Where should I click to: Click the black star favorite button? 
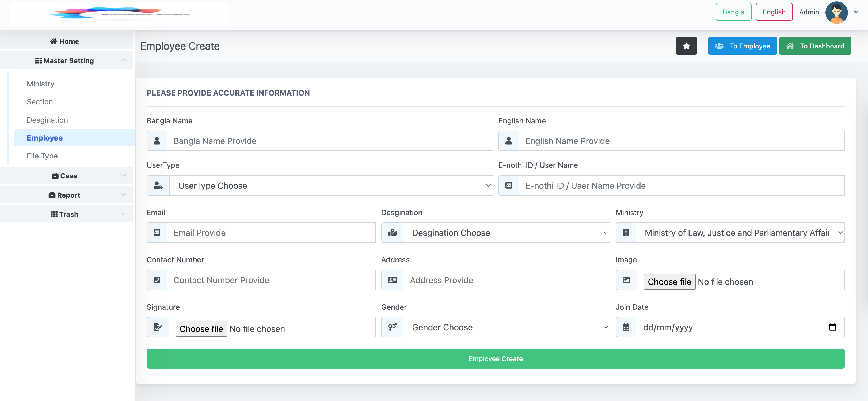[686, 46]
